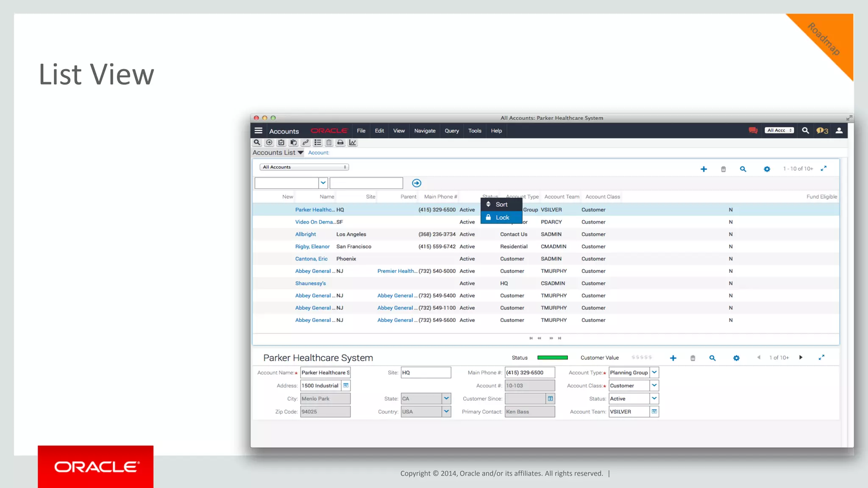Viewport: 868px width, 488px height.
Task: Go to next record in form
Action: [801, 358]
